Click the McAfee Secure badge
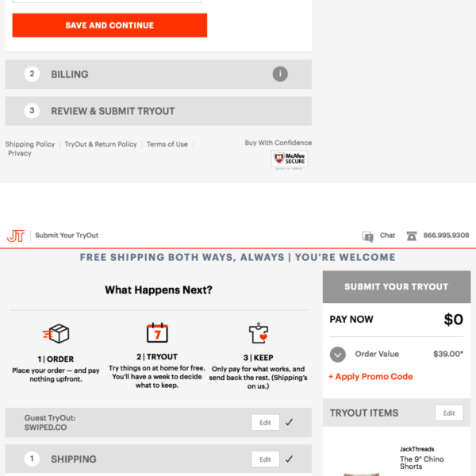 click(x=290, y=160)
